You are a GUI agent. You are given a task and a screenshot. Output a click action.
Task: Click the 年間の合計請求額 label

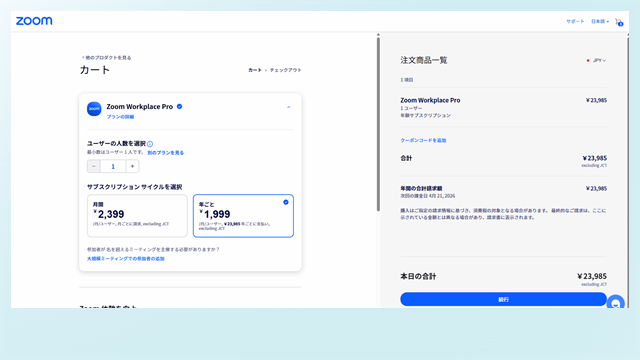(x=421, y=189)
